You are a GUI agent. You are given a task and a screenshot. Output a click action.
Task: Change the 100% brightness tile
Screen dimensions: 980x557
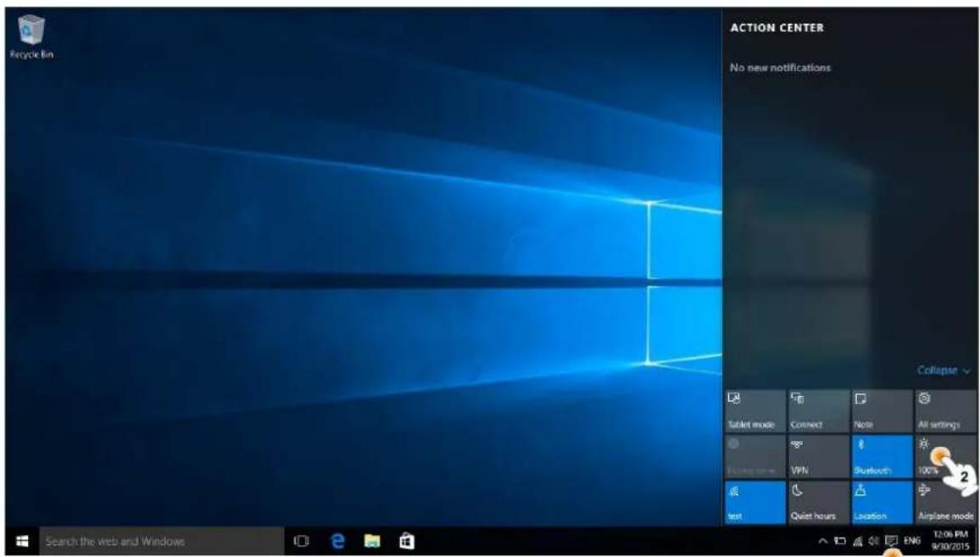tap(945, 457)
